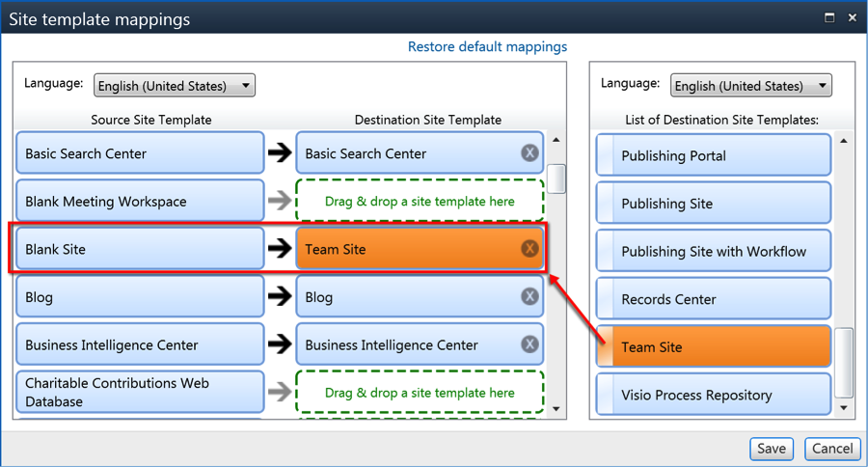Viewport: 868px width, 467px height.
Task: Click the mappings list scroll down arrow
Action: coord(556,409)
